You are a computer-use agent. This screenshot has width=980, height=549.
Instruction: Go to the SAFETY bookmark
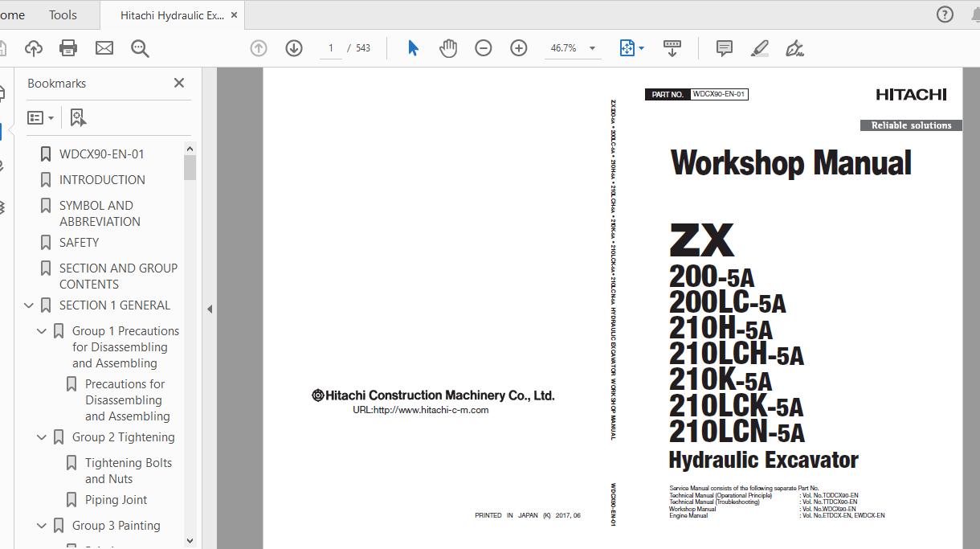tap(79, 243)
